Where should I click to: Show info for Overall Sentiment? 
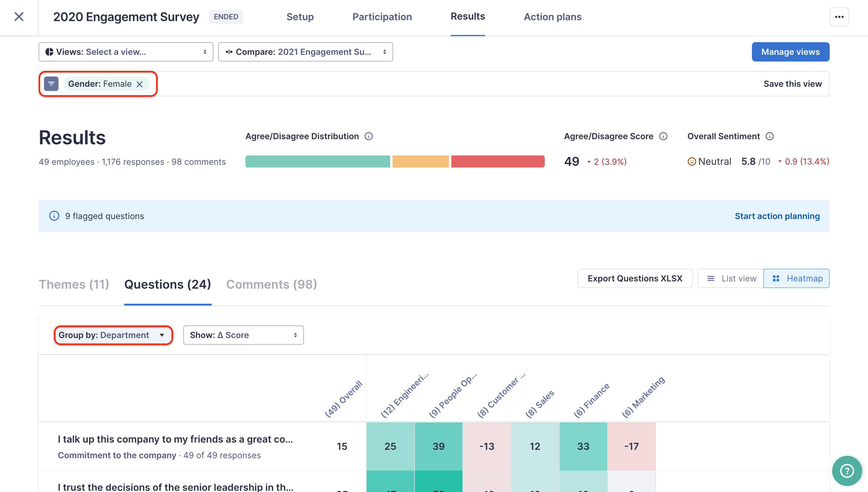coord(770,136)
